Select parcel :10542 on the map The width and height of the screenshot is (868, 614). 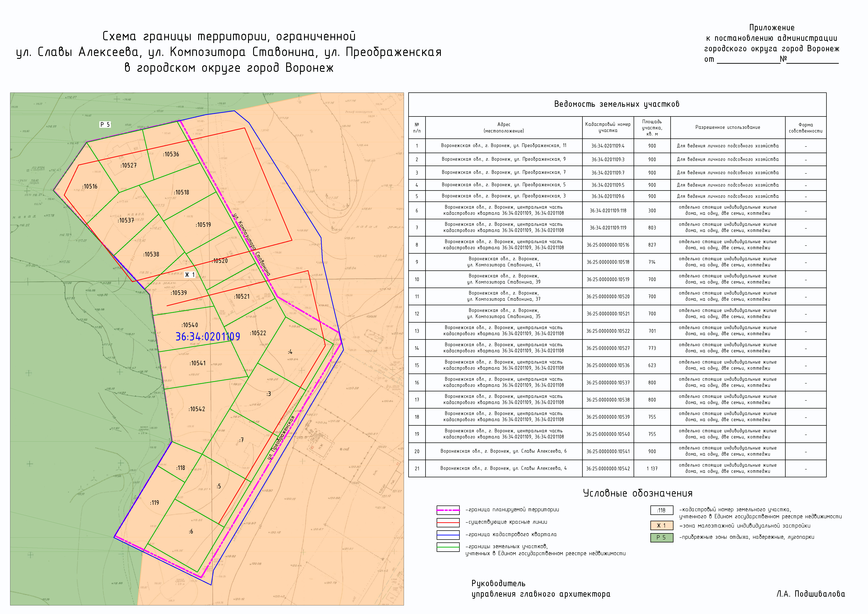pos(197,409)
